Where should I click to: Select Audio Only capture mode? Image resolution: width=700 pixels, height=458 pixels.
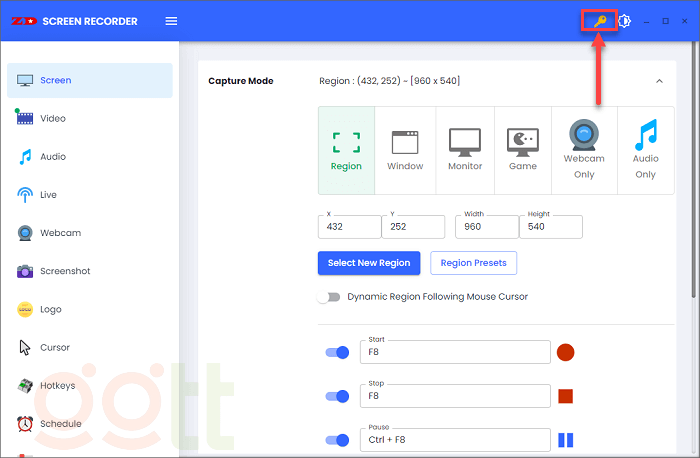645,150
